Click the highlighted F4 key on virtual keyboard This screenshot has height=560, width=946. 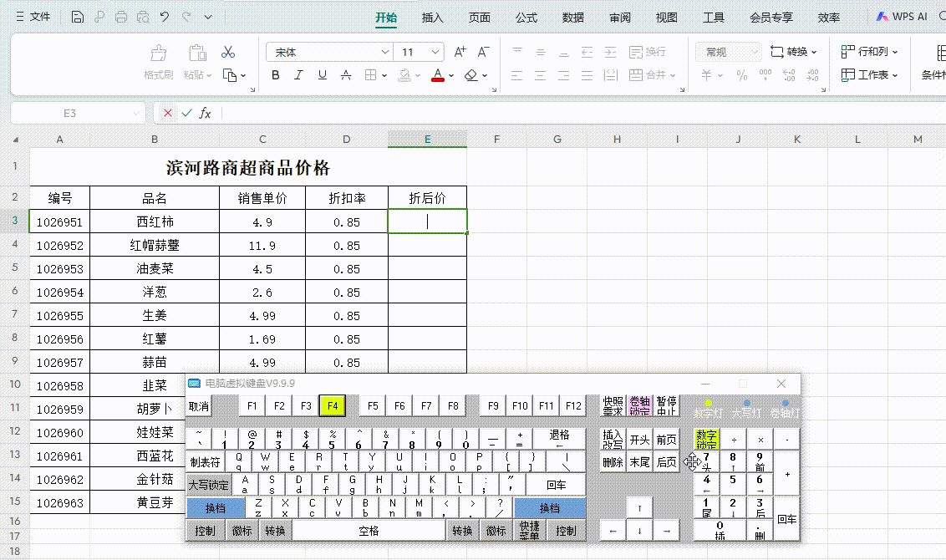pyautogui.click(x=333, y=406)
